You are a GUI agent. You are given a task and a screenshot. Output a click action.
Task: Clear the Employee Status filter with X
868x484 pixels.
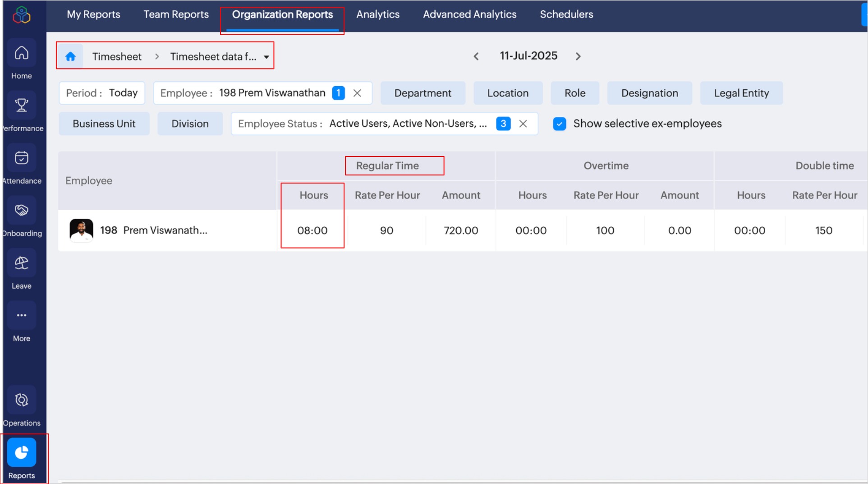coord(523,124)
